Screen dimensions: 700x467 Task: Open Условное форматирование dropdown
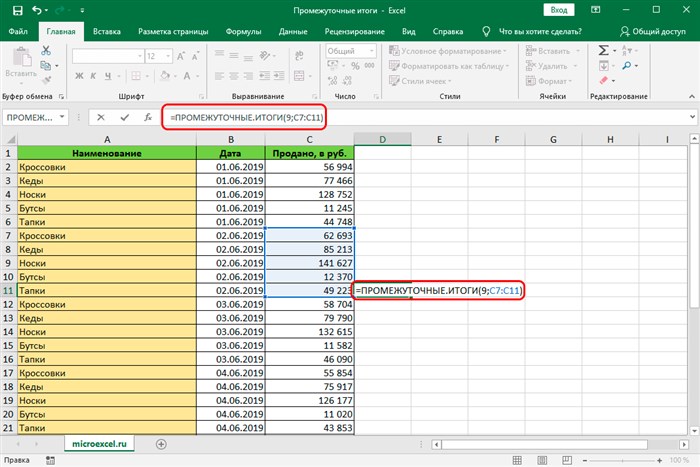tap(448, 51)
